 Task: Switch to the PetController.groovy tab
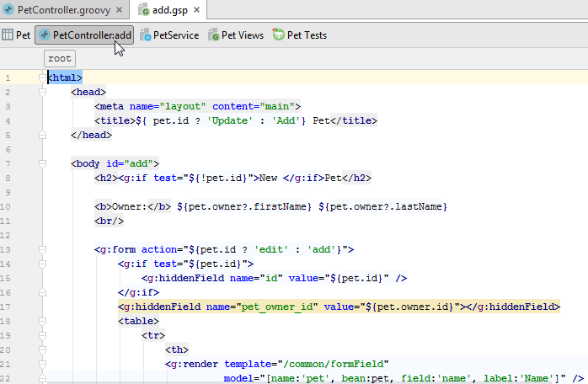pyautogui.click(x=63, y=11)
